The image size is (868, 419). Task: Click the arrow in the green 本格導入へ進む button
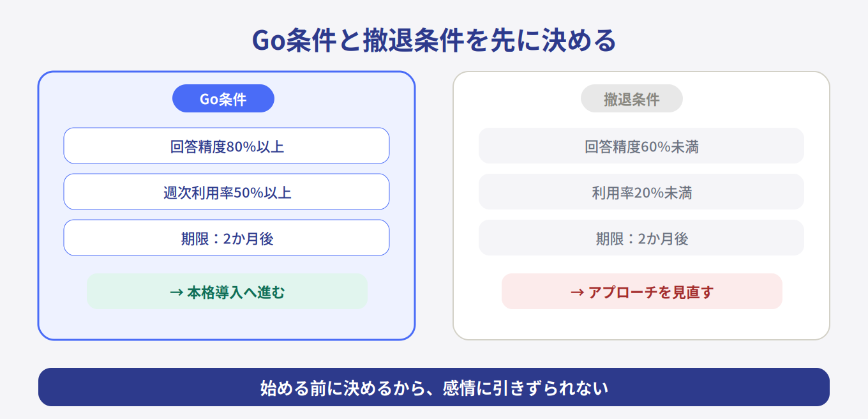[176, 293]
